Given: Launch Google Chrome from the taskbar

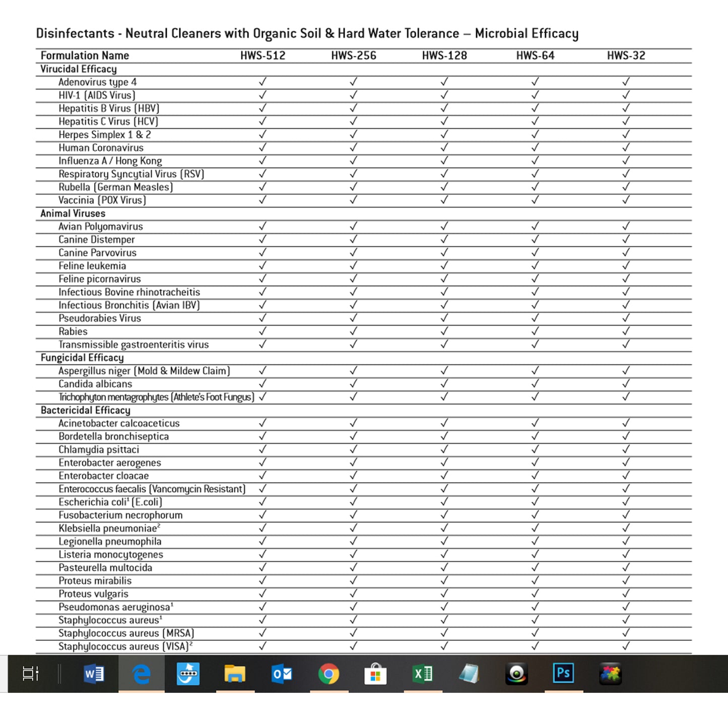Looking at the screenshot, I should pos(329,674).
